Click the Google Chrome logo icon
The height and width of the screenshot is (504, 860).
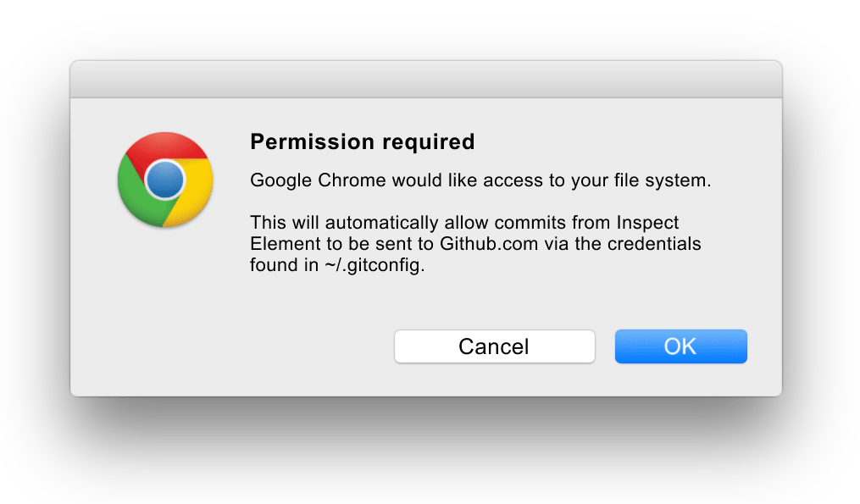(x=165, y=180)
